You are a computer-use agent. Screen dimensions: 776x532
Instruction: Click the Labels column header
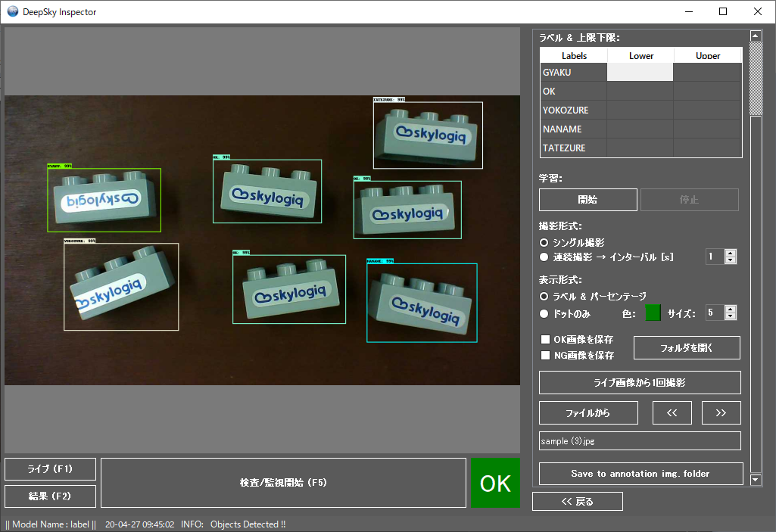click(574, 55)
